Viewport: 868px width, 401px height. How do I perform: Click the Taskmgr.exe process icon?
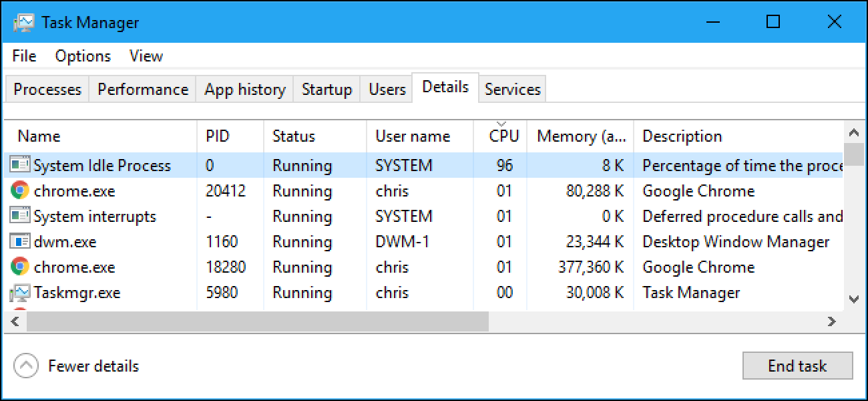tap(20, 293)
